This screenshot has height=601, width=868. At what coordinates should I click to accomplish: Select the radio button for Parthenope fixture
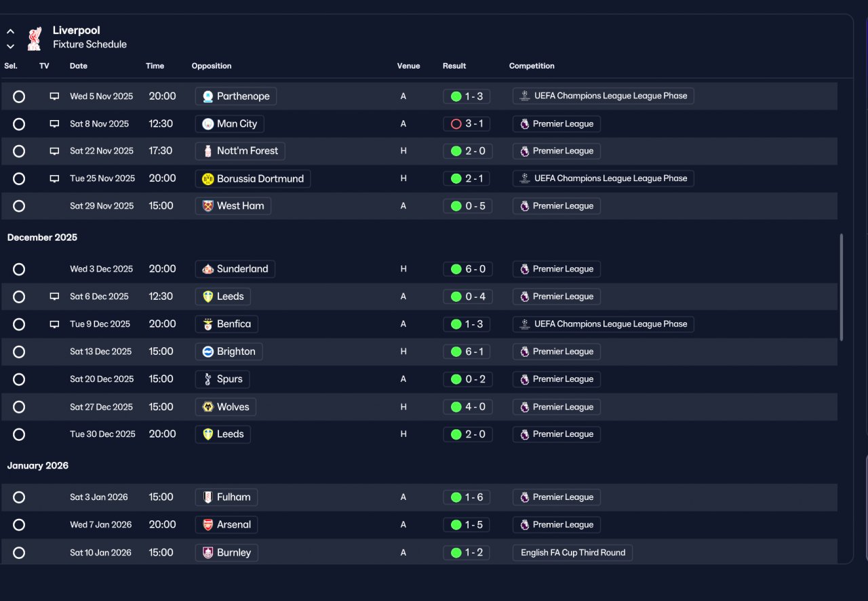tap(19, 96)
